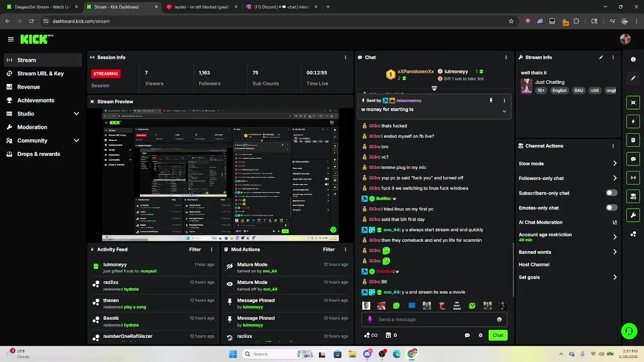Open emoji picker in message box
This screenshot has height=362, width=644.
tap(499, 319)
